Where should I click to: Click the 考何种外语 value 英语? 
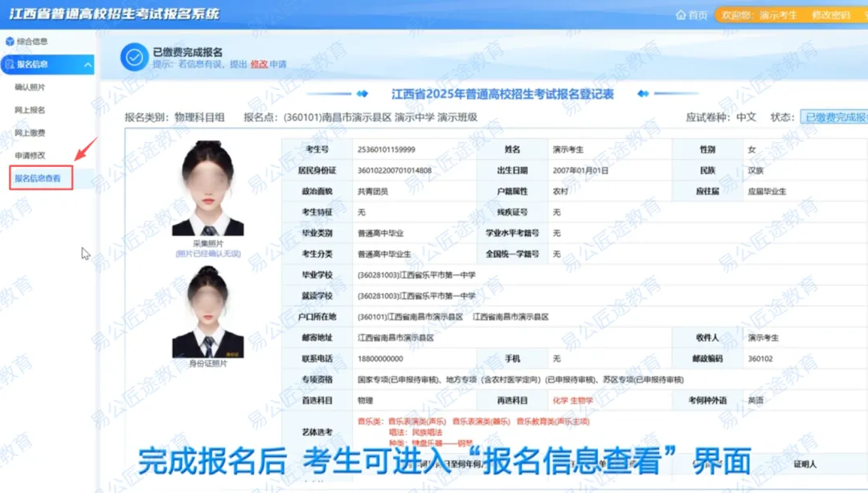[x=755, y=401]
